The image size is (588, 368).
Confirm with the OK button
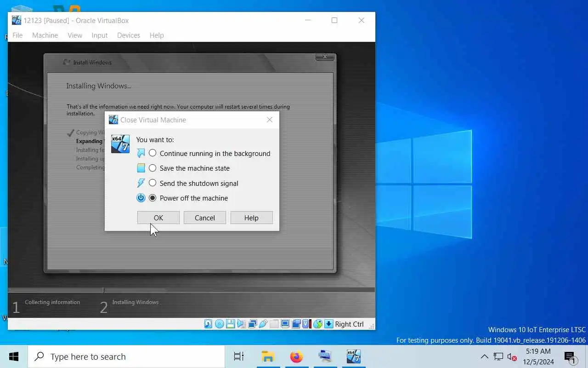pyautogui.click(x=158, y=218)
